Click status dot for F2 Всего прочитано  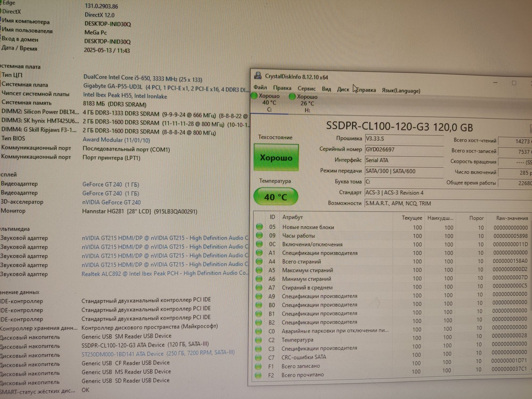[x=258, y=375]
